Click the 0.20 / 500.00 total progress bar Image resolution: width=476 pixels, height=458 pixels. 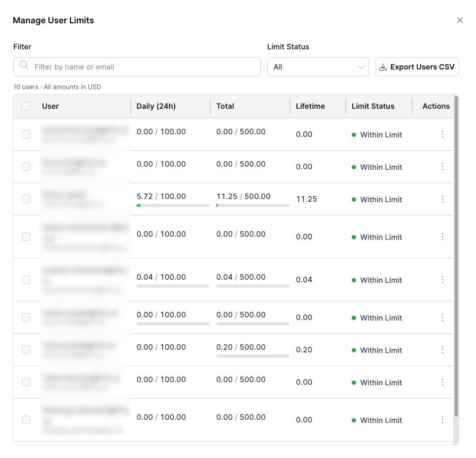pos(252,356)
